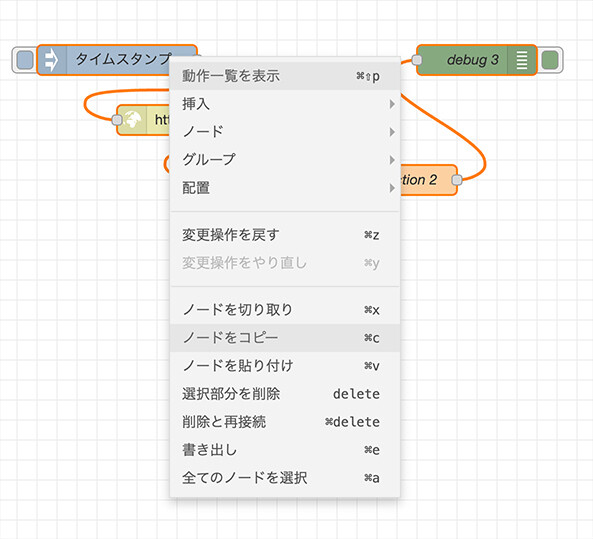Viewport: 593px width, 539px height.
Task: Click the タイムスタンプ inject trigger button
Action: coord(25,60)
